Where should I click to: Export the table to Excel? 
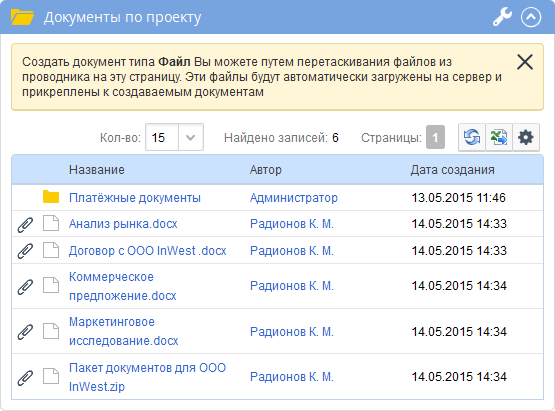pyautogui.click(x=499, y=137)
